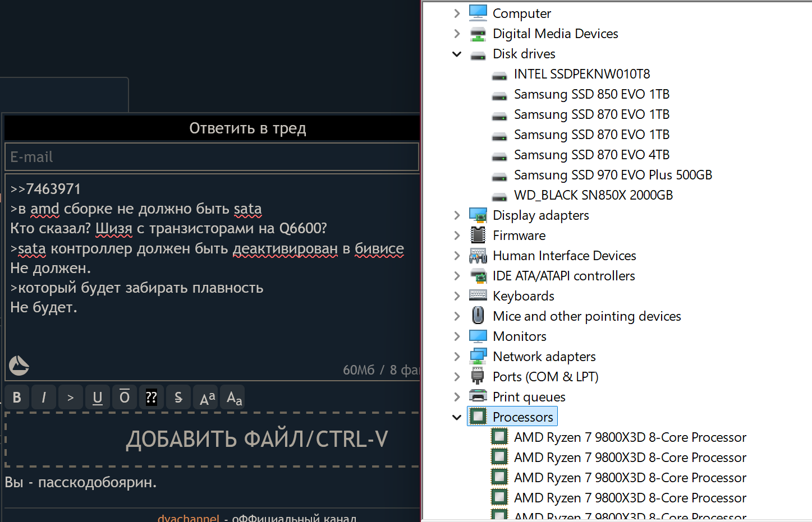The height and width of the screenshot is (522, 812).
Task: Click into the reply message text area
Action: 212,278
